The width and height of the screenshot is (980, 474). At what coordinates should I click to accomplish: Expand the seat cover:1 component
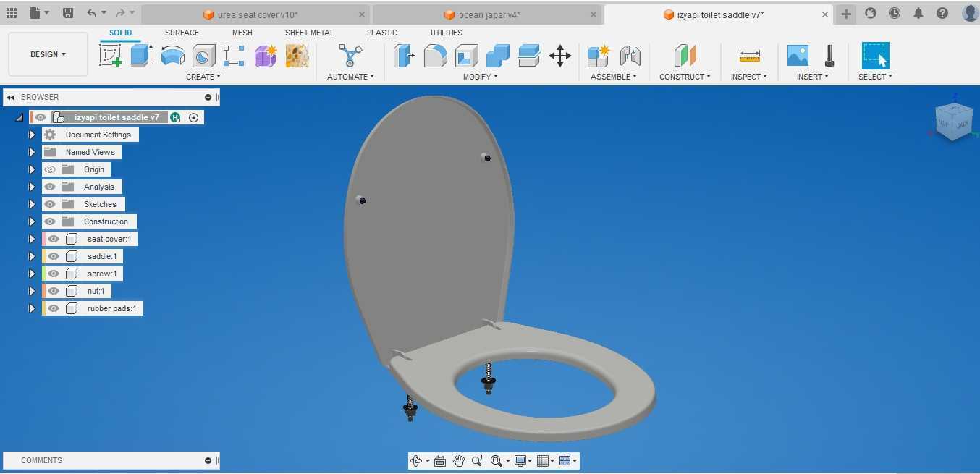point(32,239)
